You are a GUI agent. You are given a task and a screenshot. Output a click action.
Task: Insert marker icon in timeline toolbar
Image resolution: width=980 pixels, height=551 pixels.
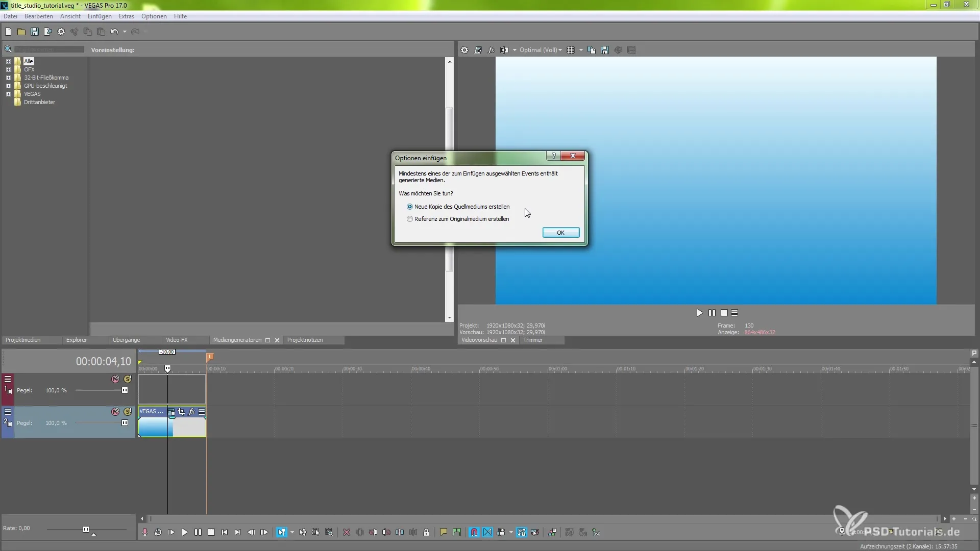[444, 532]
